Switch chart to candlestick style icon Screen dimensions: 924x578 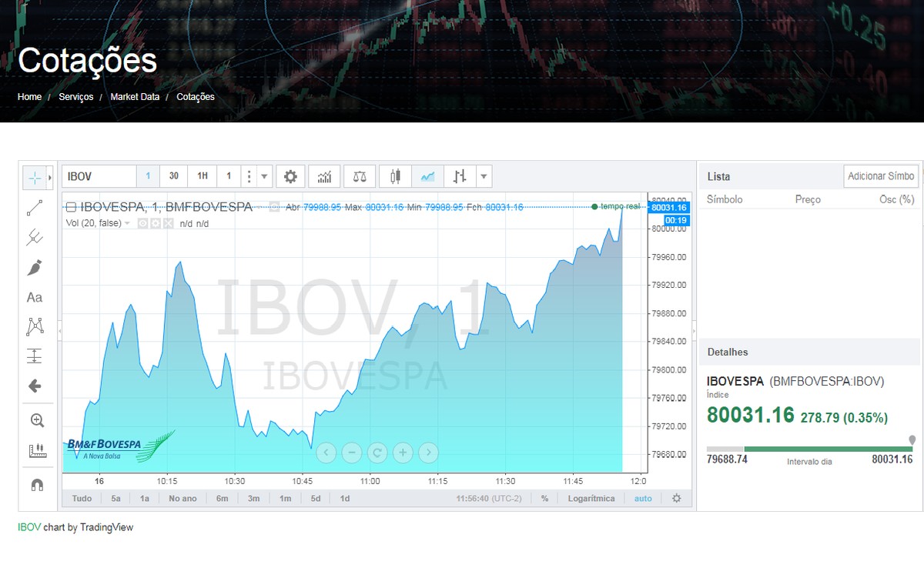coord(395,176)
